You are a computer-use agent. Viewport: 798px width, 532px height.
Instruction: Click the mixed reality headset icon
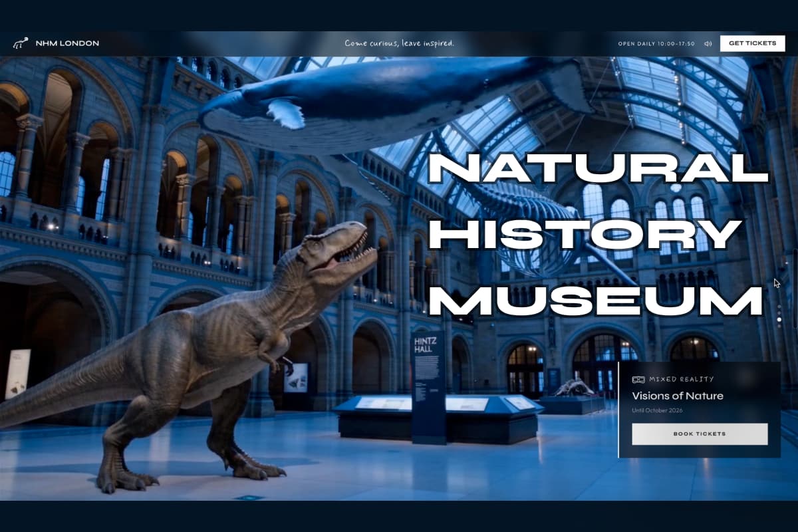pos(638,379)
